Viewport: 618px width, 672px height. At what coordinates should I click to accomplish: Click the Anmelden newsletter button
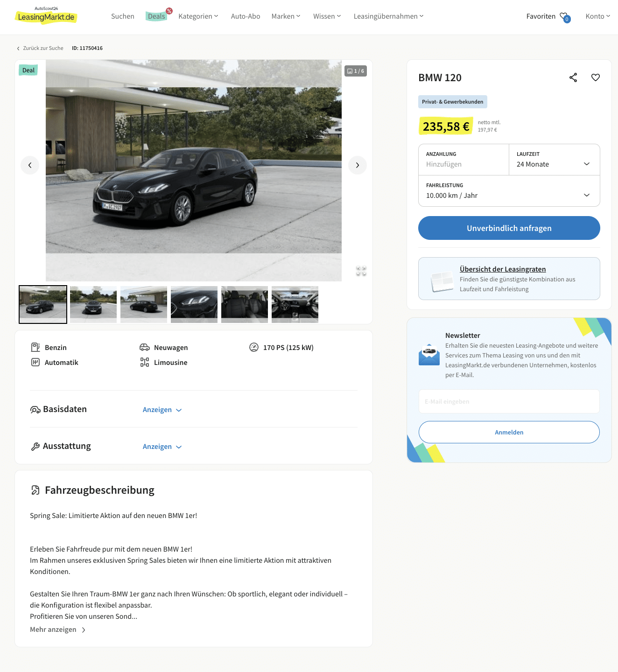[x=509, y=432]
